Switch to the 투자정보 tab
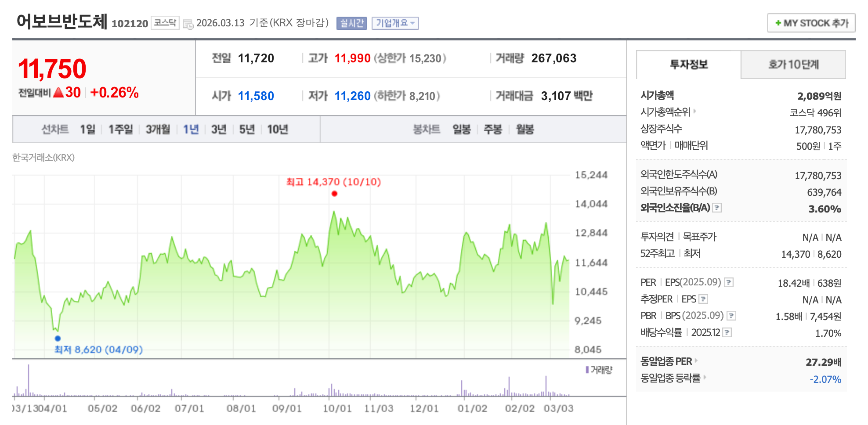Image resolution: width=868 pixels, height=425 pixels. (x=688, y=65)
